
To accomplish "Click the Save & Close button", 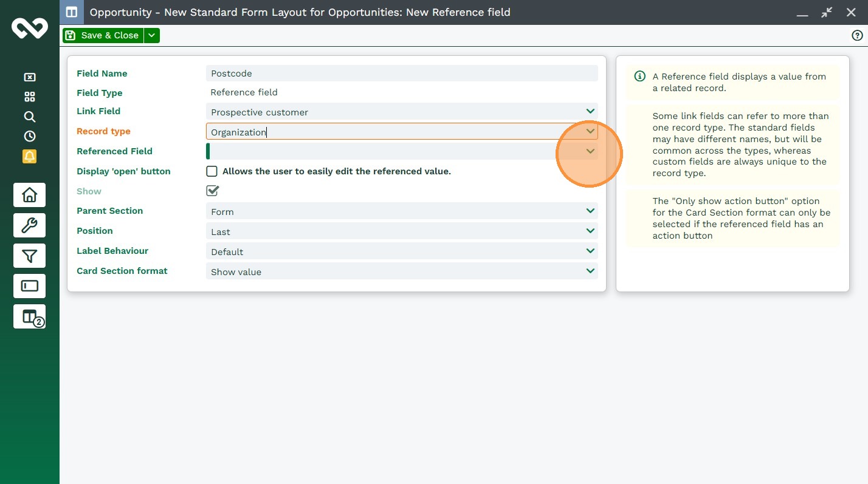I will pyautogui.click(x=103, y=35).
